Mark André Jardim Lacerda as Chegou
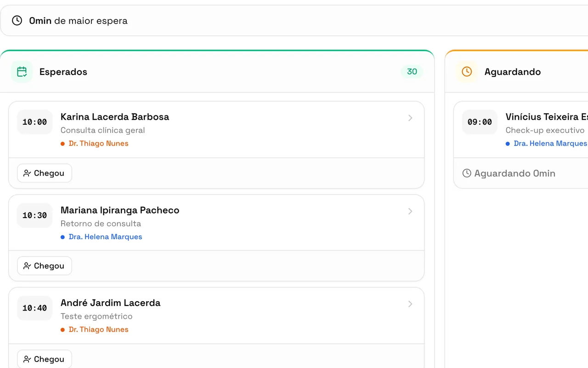 tap(45, 359)
